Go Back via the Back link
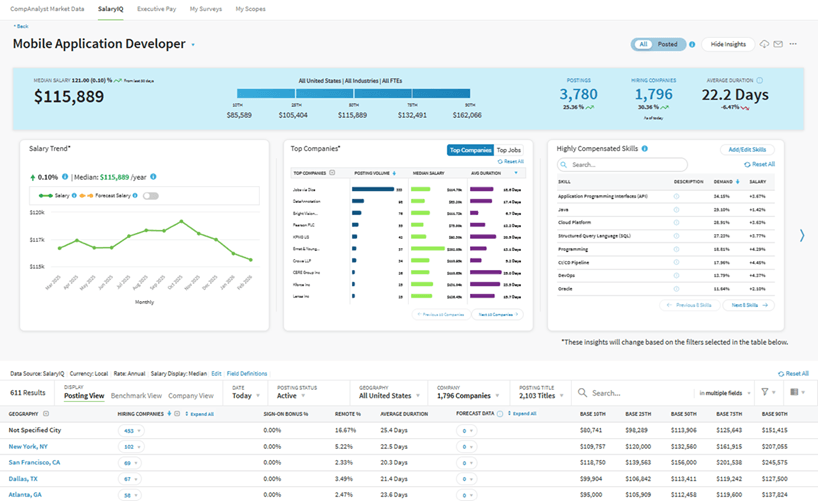The width and height of the screenshot is (818, 501). coord(21,26)
